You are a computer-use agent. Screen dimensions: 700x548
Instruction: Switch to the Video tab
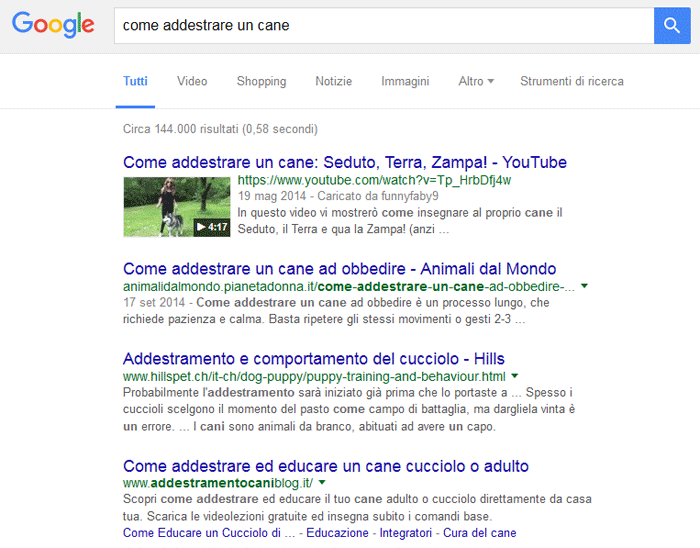tap(192, 81)
